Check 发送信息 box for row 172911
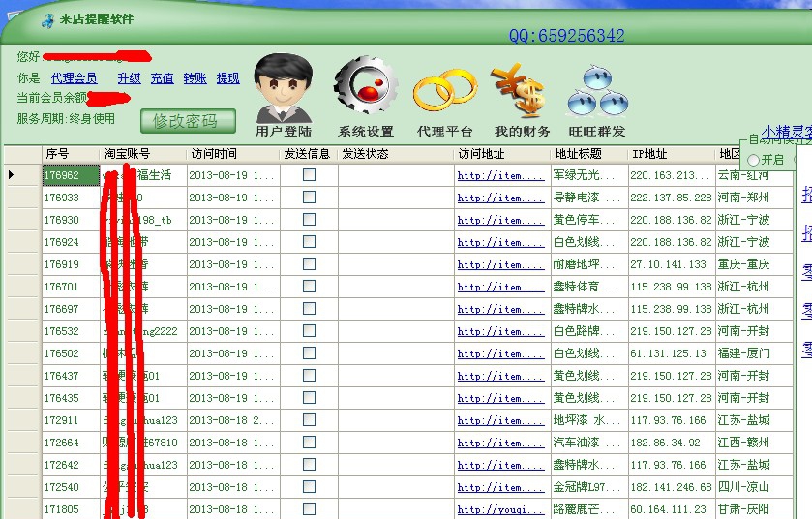The width and height of the screenshot is (812, 519). (309, 420)
